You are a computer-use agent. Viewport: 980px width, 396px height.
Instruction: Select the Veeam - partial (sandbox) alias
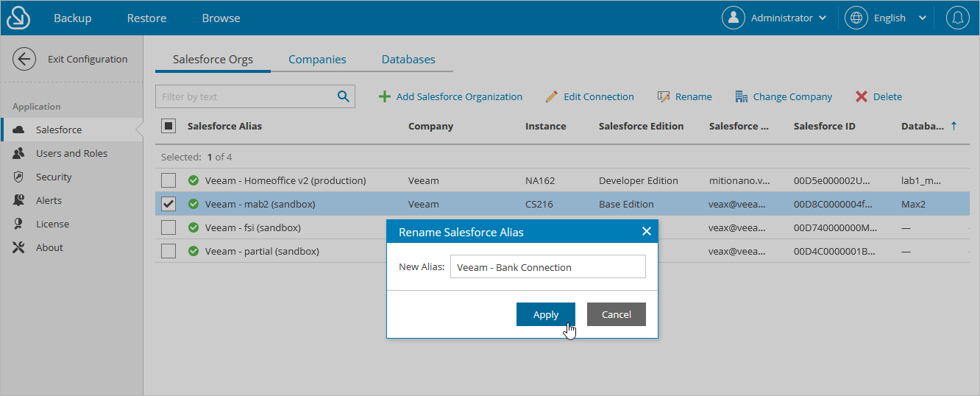[x=262, y=251]
